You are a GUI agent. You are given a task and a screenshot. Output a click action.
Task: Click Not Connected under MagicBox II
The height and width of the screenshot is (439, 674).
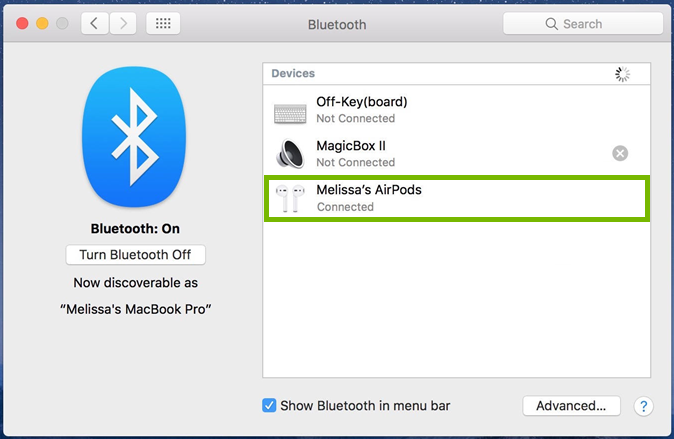(355, 163)
